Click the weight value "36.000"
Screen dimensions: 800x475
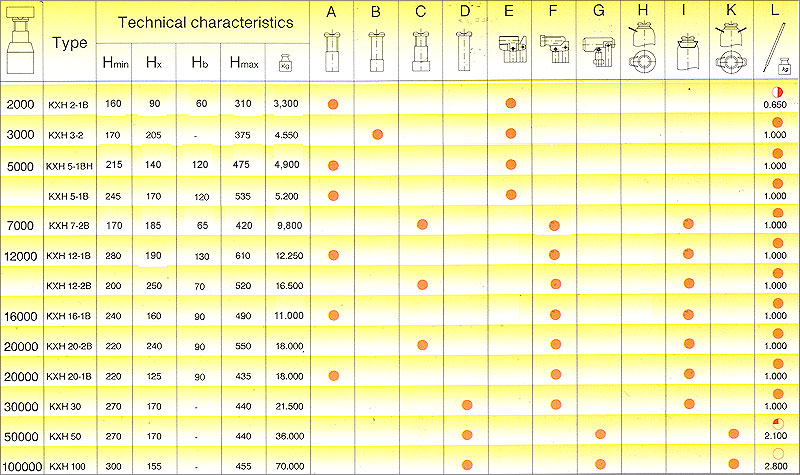tap(290, 436)
